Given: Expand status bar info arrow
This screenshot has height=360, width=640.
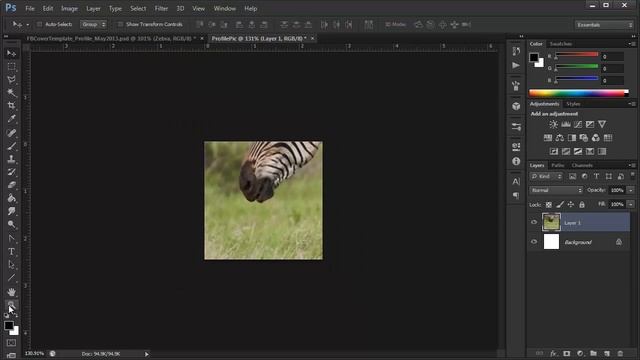Looking at the screenshot, I should [x=147, y=354].
